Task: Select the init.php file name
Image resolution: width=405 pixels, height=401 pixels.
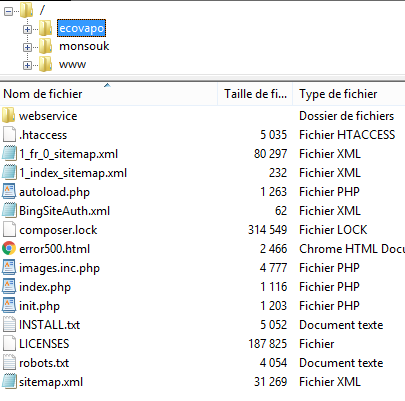Action: pos(39,306)
